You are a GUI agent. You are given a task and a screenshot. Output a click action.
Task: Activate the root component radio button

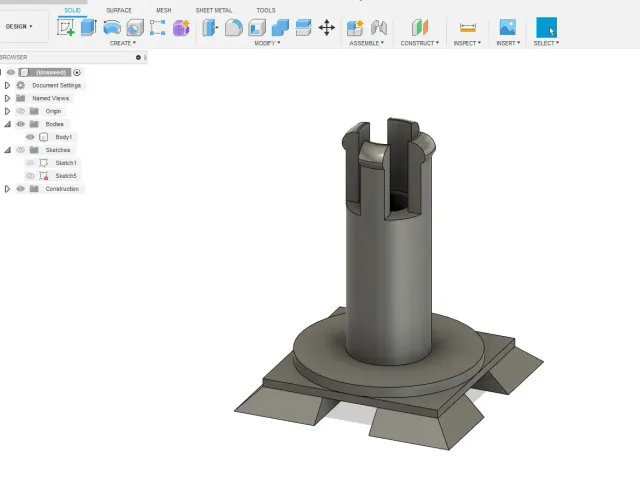pyautogui.click(x=77, y=72)
